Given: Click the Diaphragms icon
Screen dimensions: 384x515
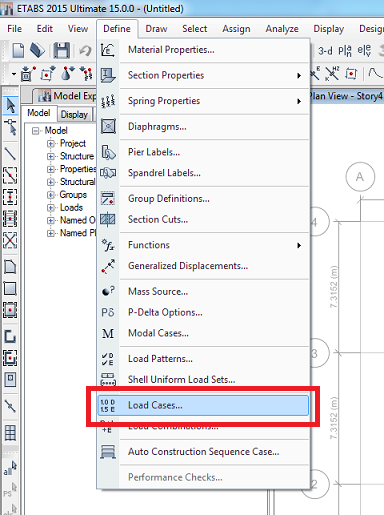Looking at the screenshot, I should (x=108, y=126).
